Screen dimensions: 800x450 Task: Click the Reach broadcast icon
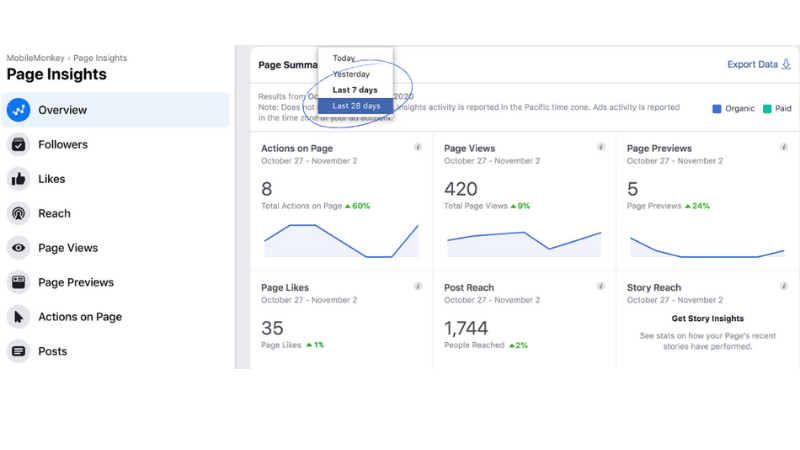18,213
